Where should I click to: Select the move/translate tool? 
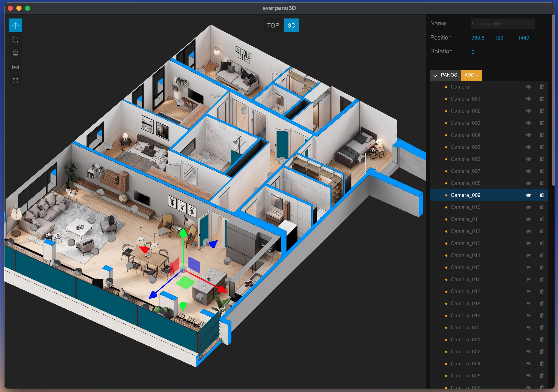pyautogui.click(x=15, y=26)
